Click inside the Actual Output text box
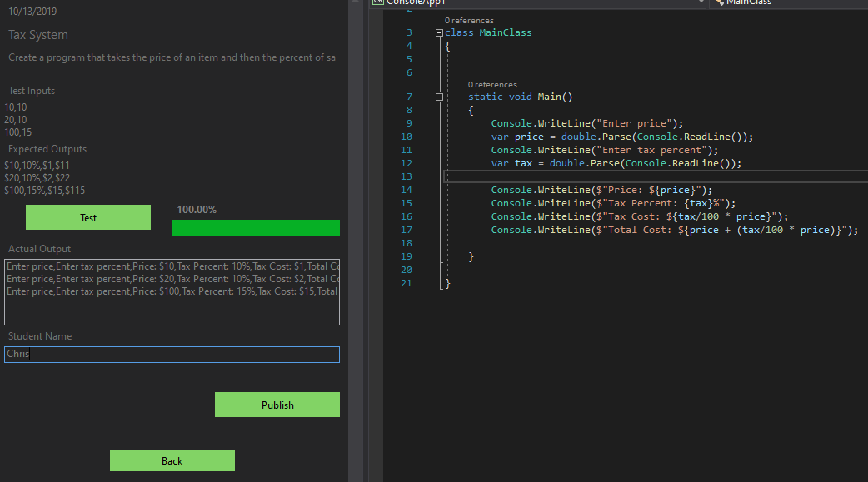 click(172, 292)
